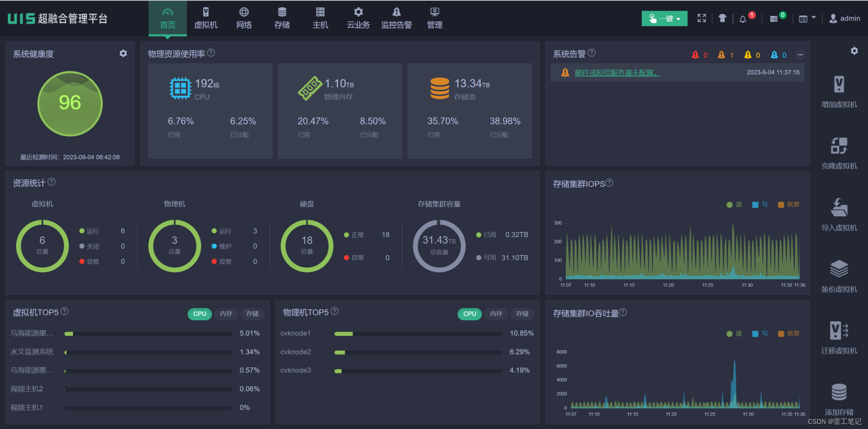
Task: Toggle 读 series in IO吞吐量 legend
Action: point(734,334)
